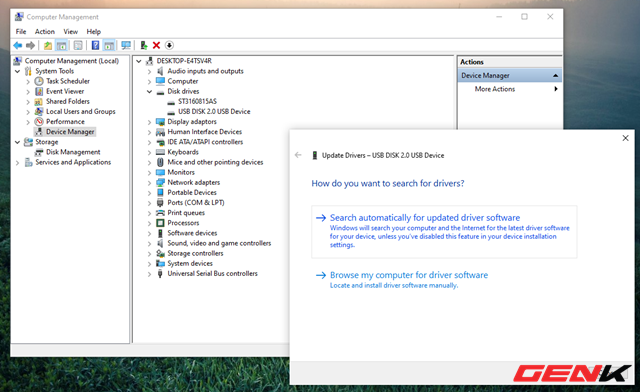640x392 pixels.
Task: Go back in the Update Drivers dialog
Action: click(x=298, y=155)
